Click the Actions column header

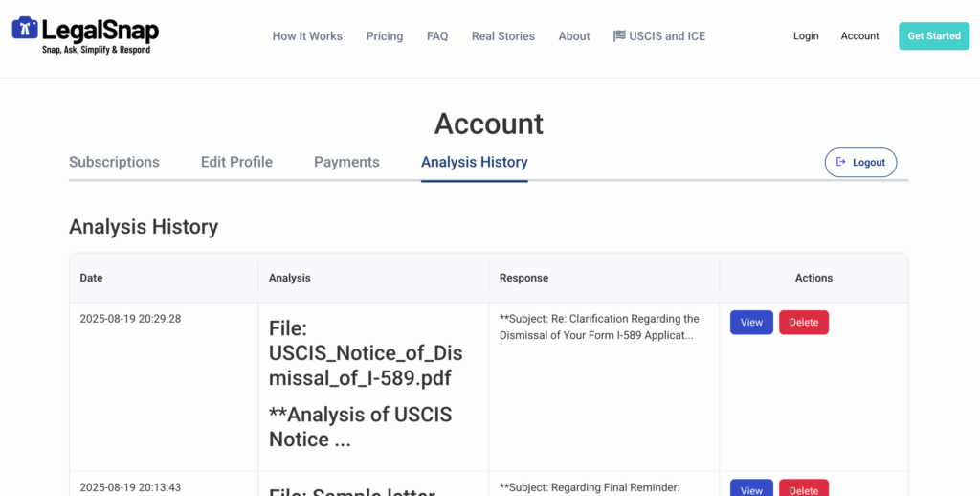(x=813, y=278)
